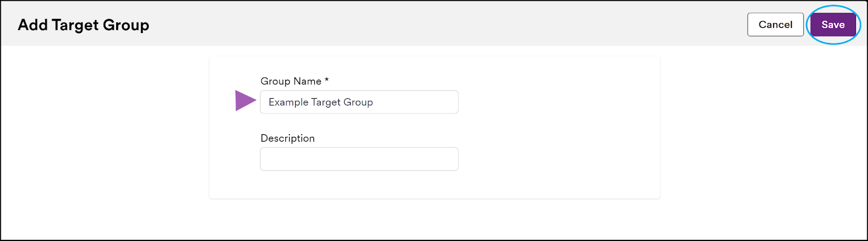Click the Add Target Group heading
The image size is (868, 241).
84,25
